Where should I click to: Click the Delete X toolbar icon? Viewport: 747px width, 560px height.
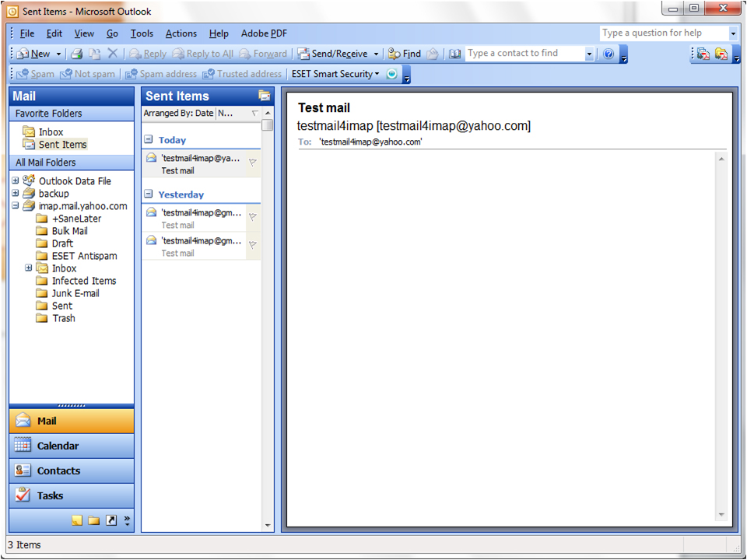tap(112, 54)
